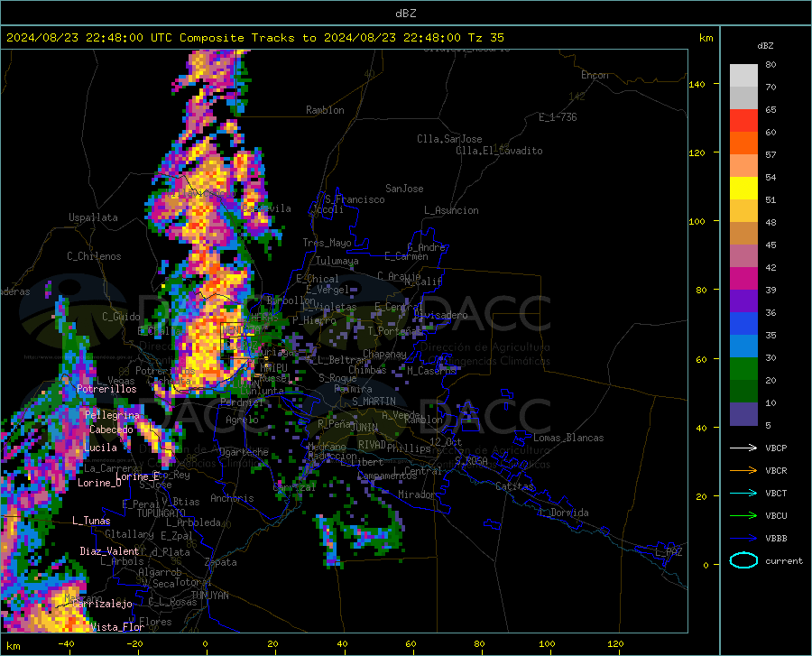Select the magenta 39-42 dBZ legend band
812x656 pixels.
tap(743, 279)
